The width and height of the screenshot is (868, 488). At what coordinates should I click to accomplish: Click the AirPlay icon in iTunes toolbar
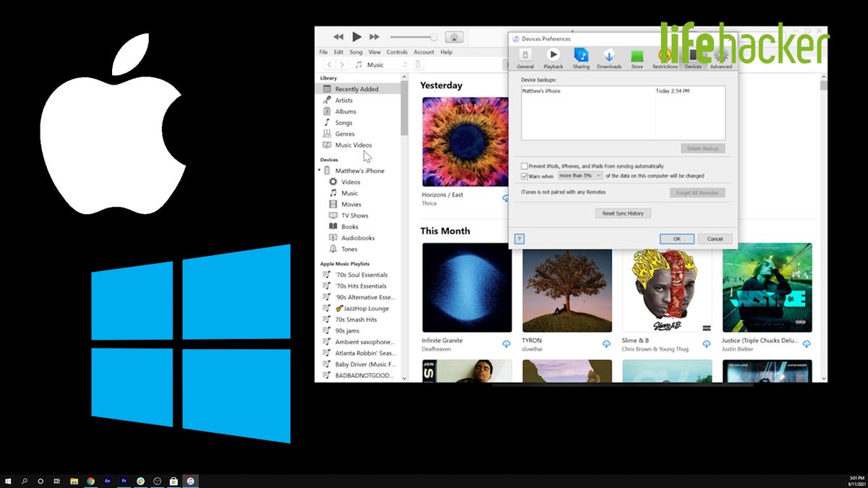click(454, 36)
